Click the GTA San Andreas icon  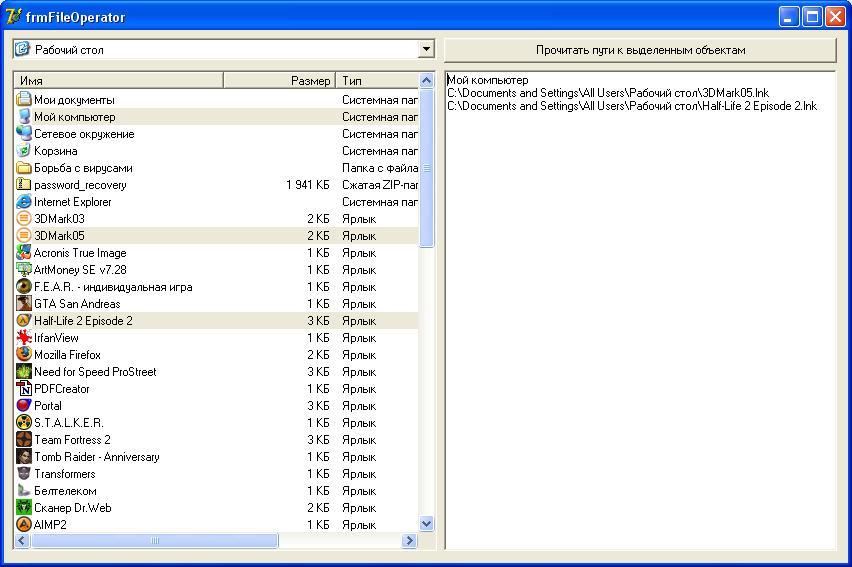click(x=24, y=303)
